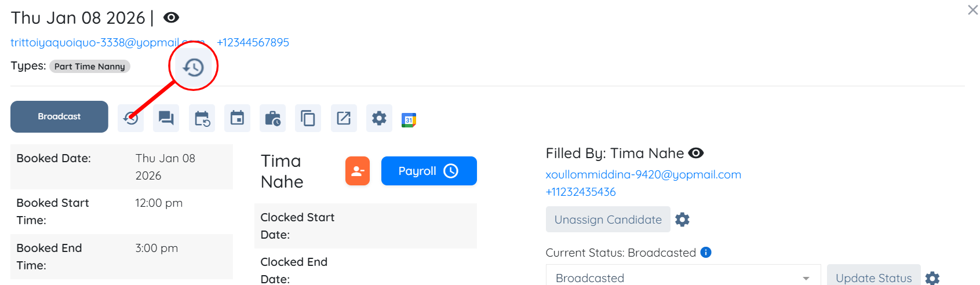
Task: Toggle eye icon next to Tima Nahe
Action: (696, 153)
